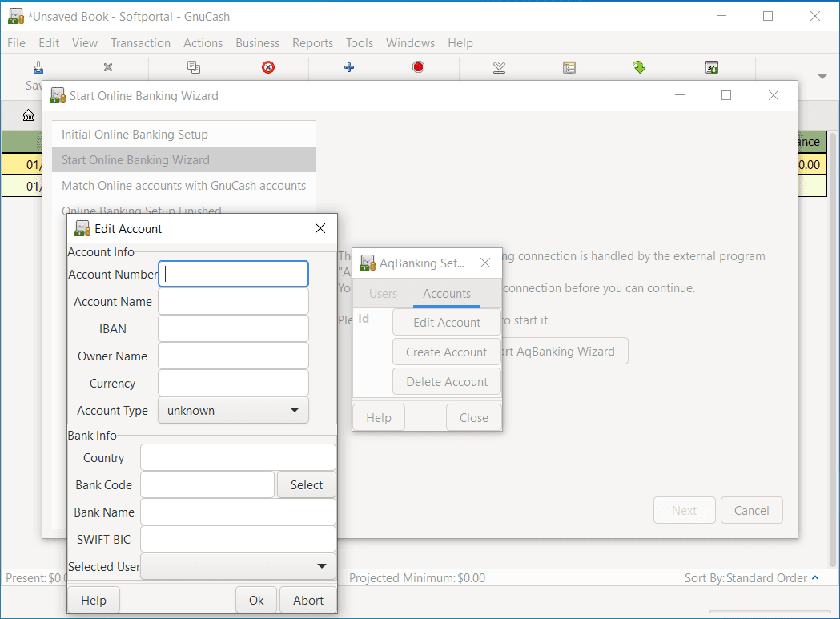Click Next in Online Banking Wizard
Viewport: 840px width, 619px height.
[684, 510]
